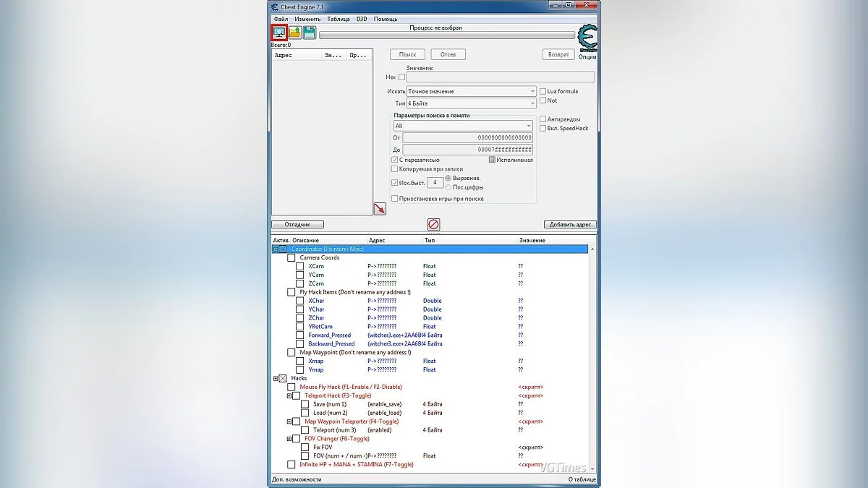Enable the Not checkbox
Image resolution: width=868 pixels, height=488 pixels.
click(x=542, y=100)
